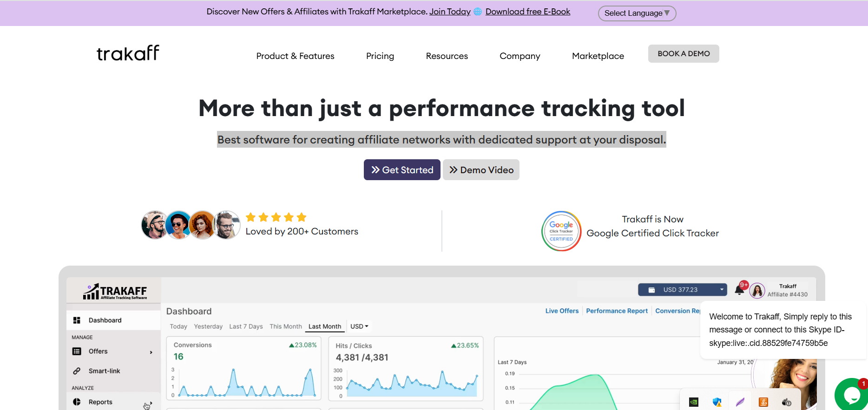The width and height of the screenshot is (868, 410).
Task: Switch to the This Month tab
Action: click(x=286, y=326)
